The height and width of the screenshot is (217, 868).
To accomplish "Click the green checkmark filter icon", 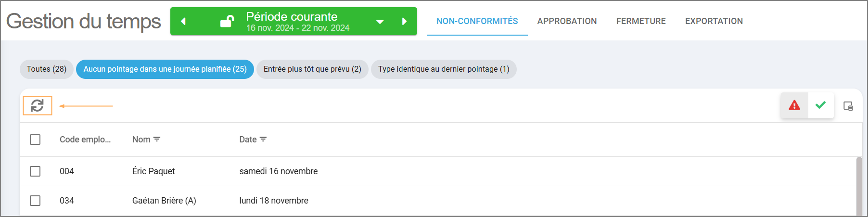I will pos(821,105).
